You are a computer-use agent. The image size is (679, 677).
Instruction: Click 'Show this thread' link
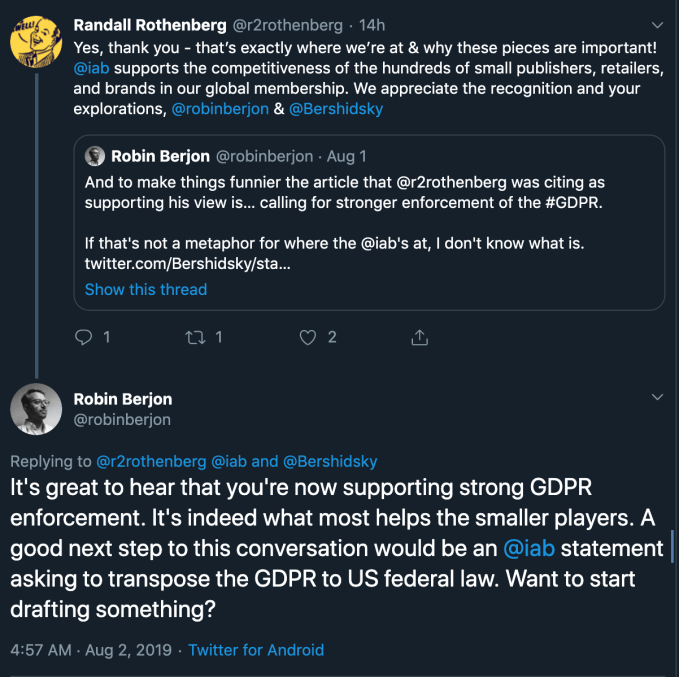coord(146,289)
